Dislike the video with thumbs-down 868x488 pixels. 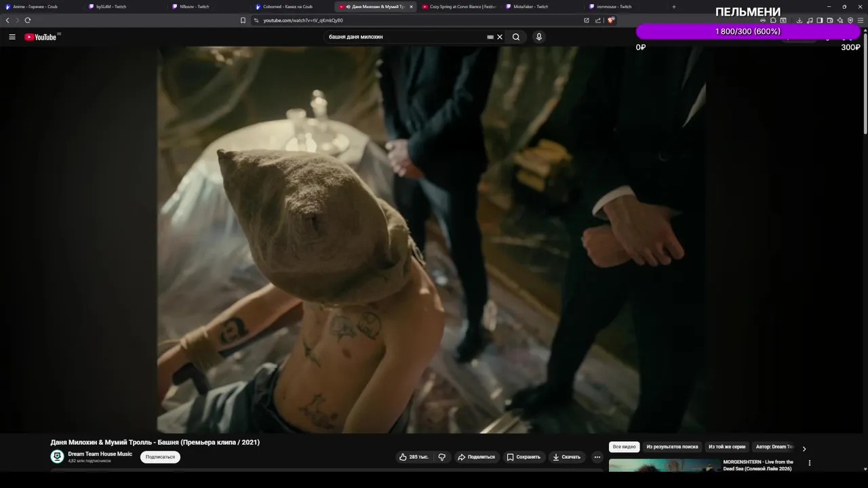point(442,457)
